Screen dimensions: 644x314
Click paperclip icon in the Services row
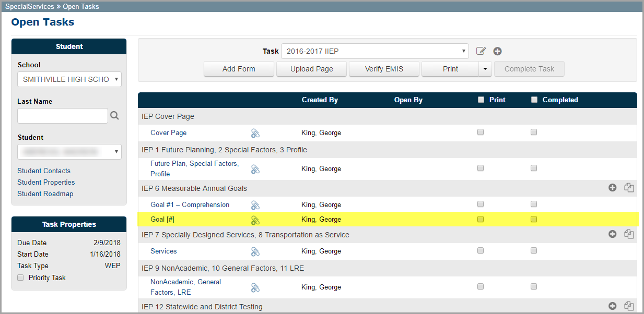pyautogui.click(x=255, y=251)
